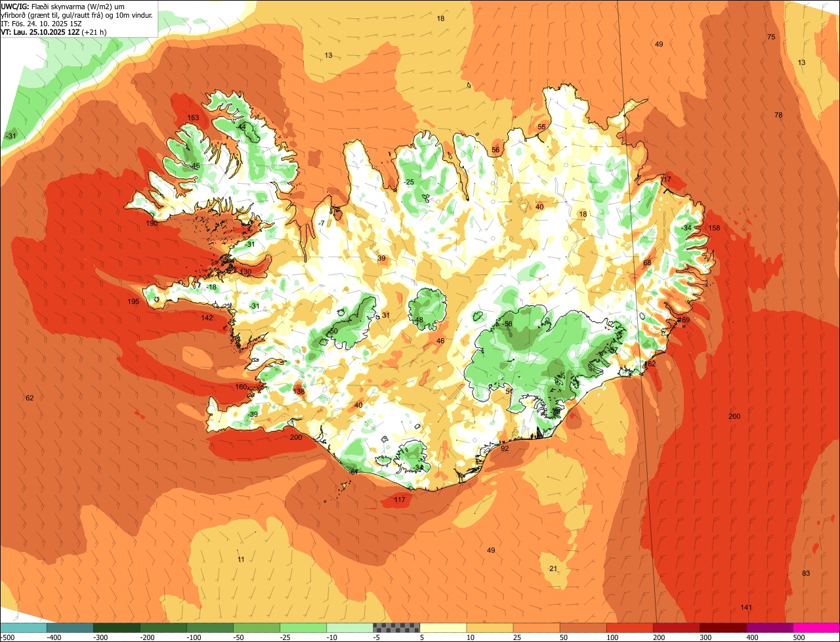Click the heat flux value 78 on map
840x642 pixels.
pyautogui.click(x=778, y=116)
